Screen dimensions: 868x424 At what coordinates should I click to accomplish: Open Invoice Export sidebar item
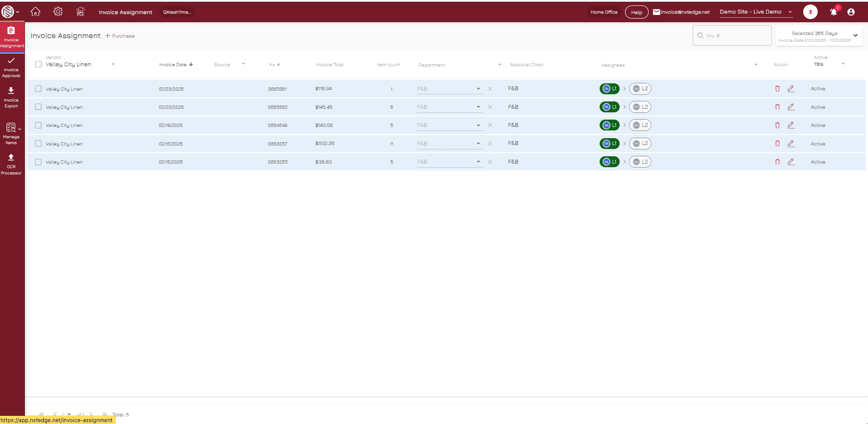click(x=11, y=98)
